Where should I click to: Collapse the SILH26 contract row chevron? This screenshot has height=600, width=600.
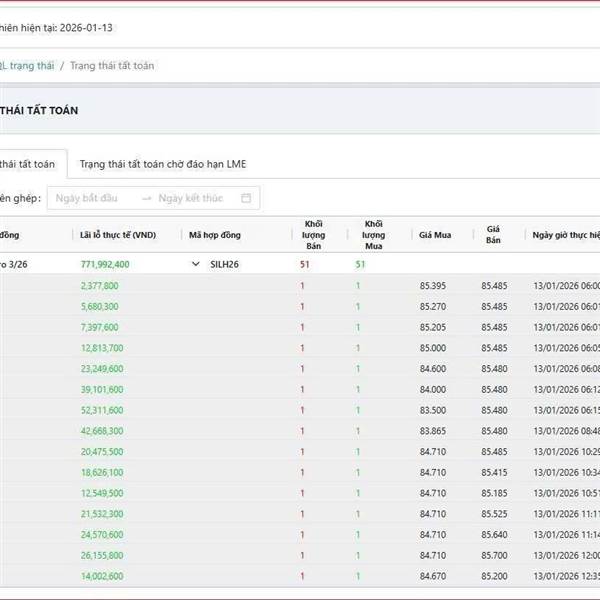[x=196, y=264]
